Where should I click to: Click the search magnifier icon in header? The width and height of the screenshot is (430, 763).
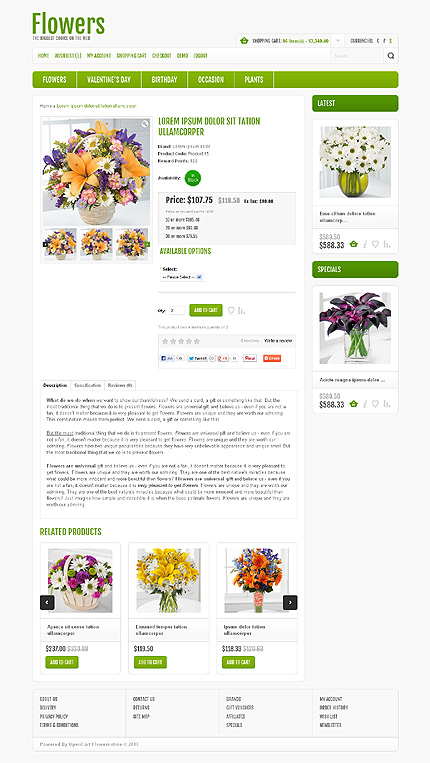[391, 56]
